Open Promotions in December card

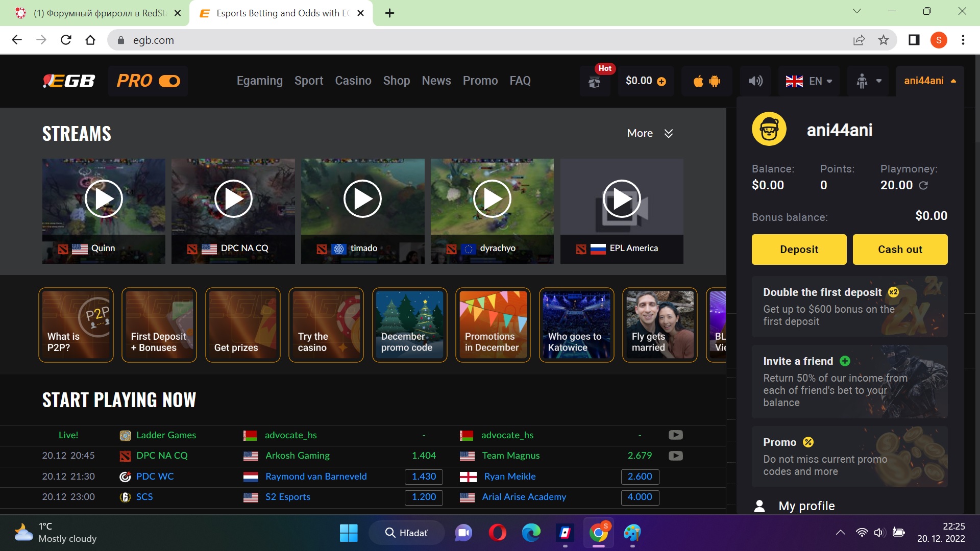(493, 325)
